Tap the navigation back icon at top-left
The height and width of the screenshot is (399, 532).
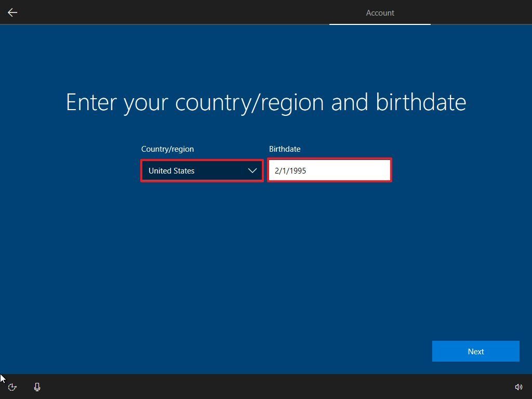point(12,12)
